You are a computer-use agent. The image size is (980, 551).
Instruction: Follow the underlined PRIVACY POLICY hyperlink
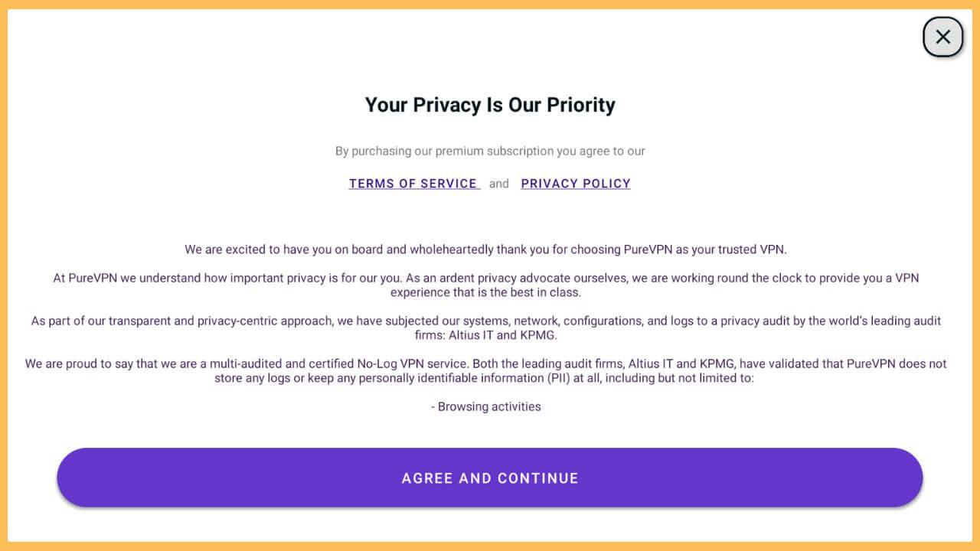coord(576,184)
